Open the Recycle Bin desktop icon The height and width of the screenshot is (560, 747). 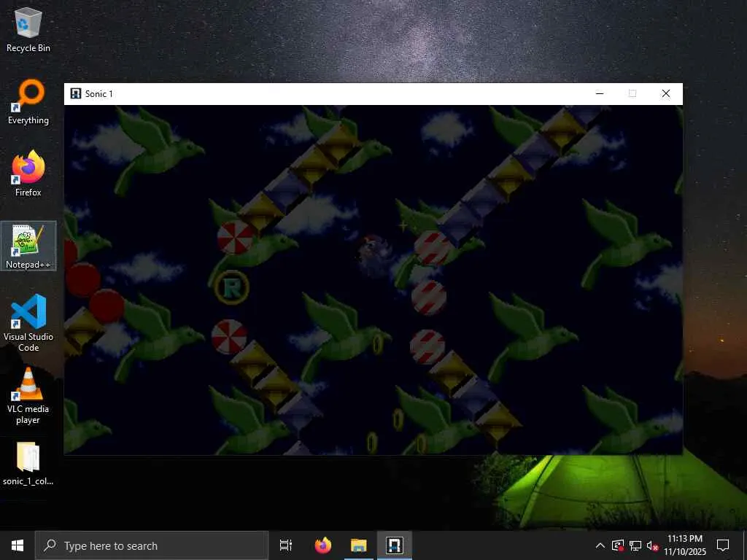click(28, 30)
